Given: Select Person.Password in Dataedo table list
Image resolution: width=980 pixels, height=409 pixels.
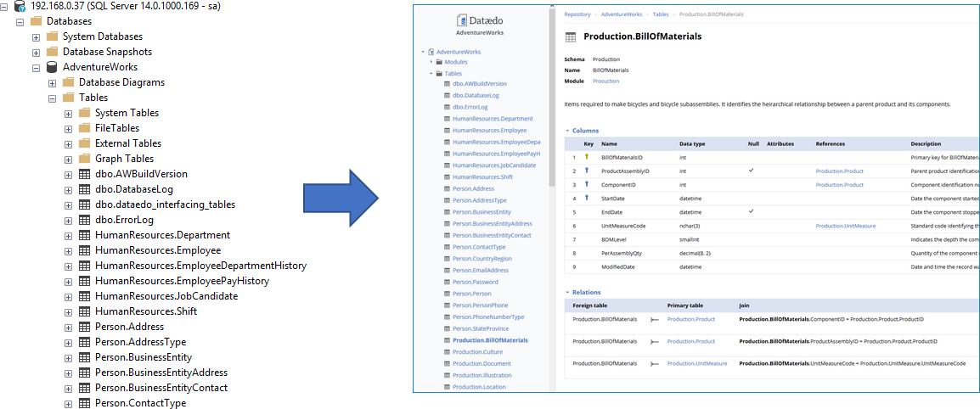Looking at the screenshot, I should (475, 282).
